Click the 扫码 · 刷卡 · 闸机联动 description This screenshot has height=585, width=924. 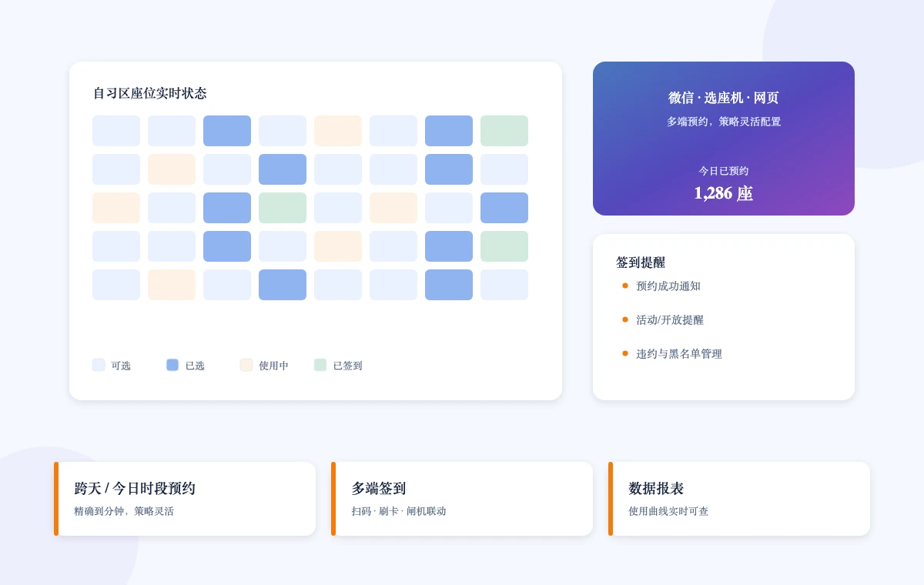point(399,511)
